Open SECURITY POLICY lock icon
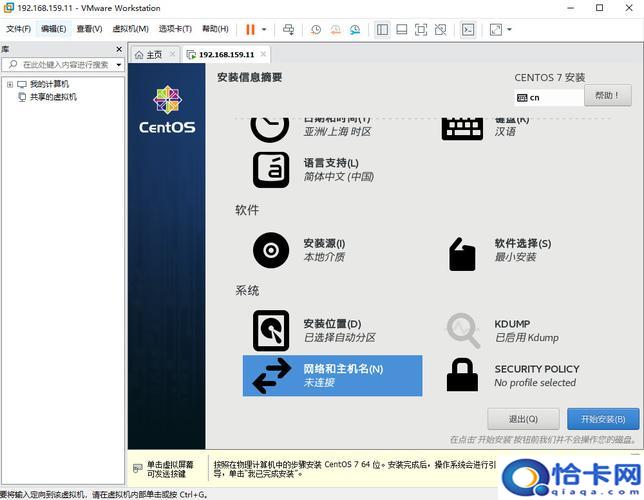 coord(462,374)
